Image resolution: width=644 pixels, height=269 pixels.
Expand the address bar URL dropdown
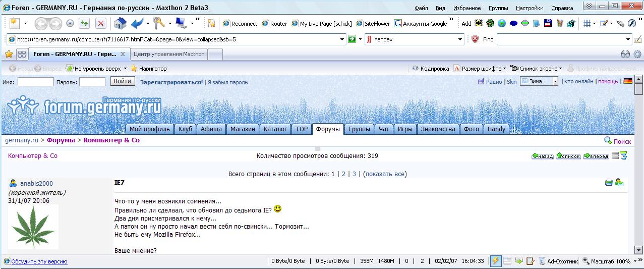[343, 39]
